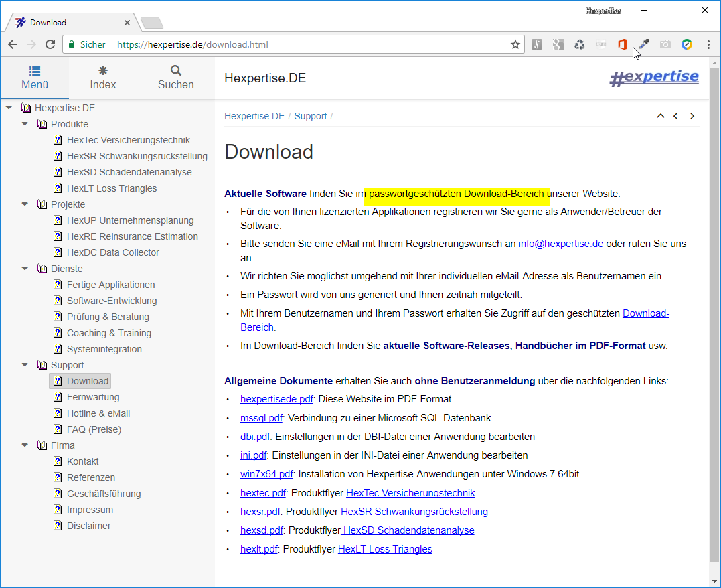The height and width of the screenshot is (588, 721).
Task: Go to next topic chevron
Action: pos(692,116)
